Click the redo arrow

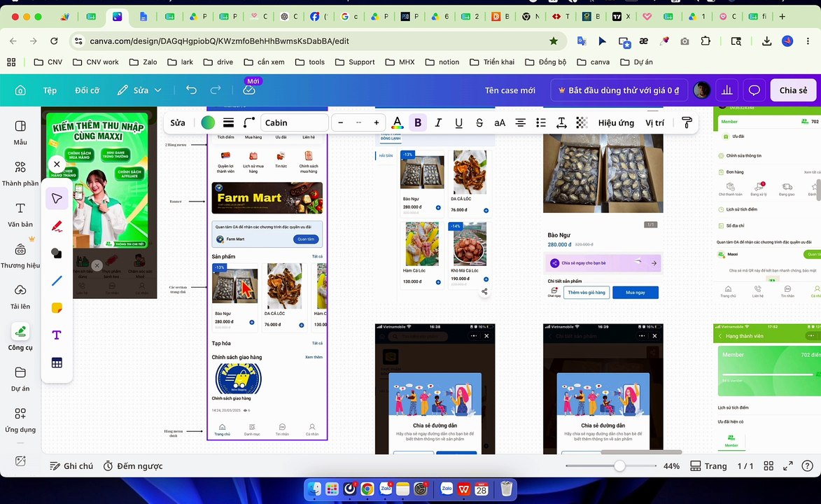click(215, 90)
